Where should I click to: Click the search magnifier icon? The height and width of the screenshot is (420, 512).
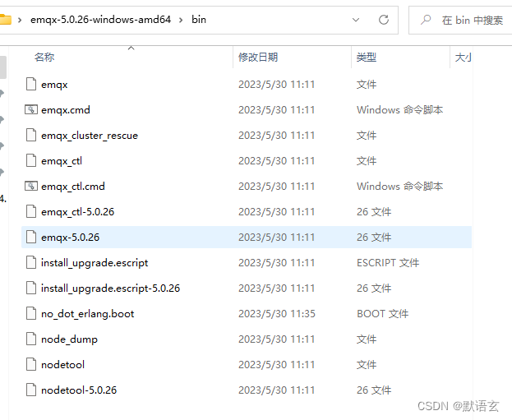pyautogui.click(x=426, y=20)
